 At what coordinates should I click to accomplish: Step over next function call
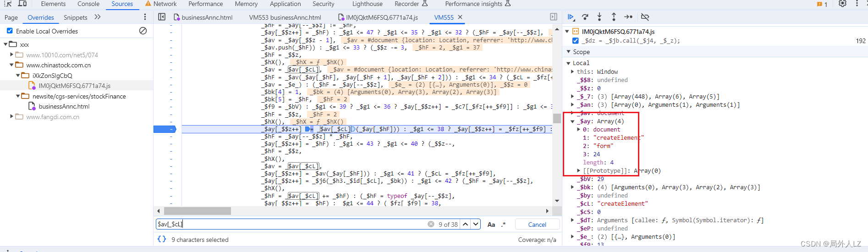(585, 17)
